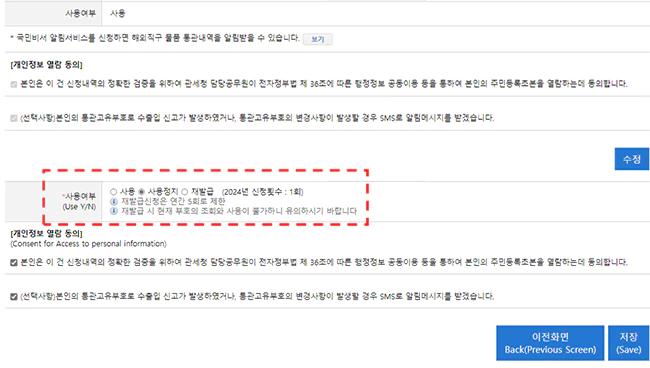
Task: Toggle the greyed-out 주민등록초본 consent checkbox above 수정
Action: click(14, 85)
